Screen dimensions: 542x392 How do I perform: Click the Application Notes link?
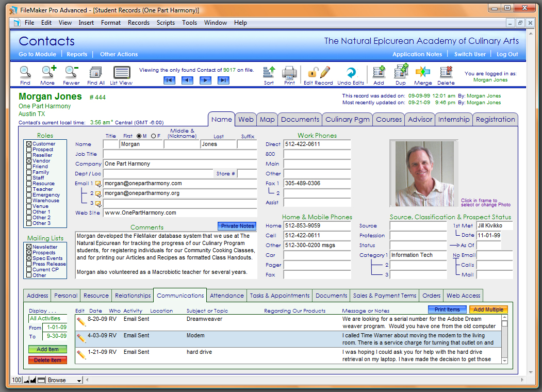tap(417, 54)
